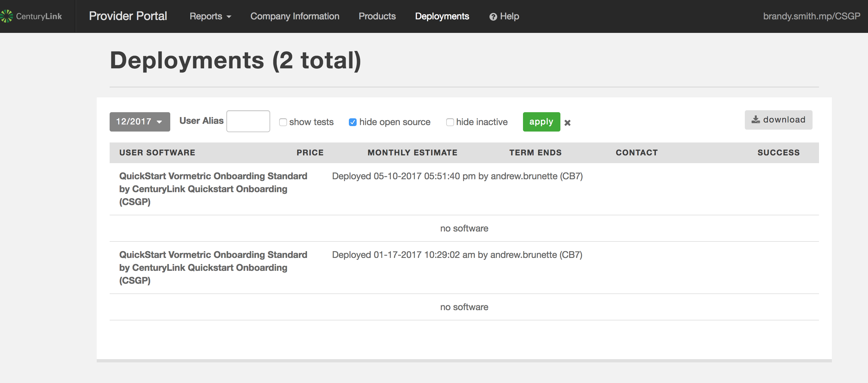Focus the User Alias input field
Image resolution: width=868 pixels, height=383 pixels.
pyautogui.click(x=248, y=121)
